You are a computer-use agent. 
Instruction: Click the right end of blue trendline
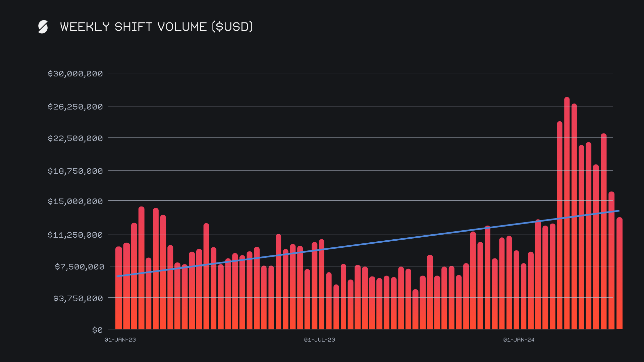pyautogui.click(x=618, y=211)
